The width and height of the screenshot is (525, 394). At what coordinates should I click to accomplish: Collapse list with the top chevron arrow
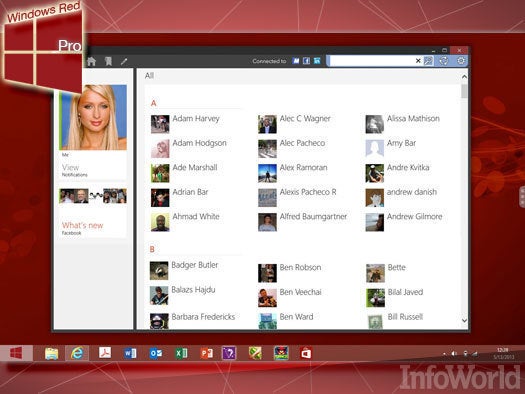point(464,77)
